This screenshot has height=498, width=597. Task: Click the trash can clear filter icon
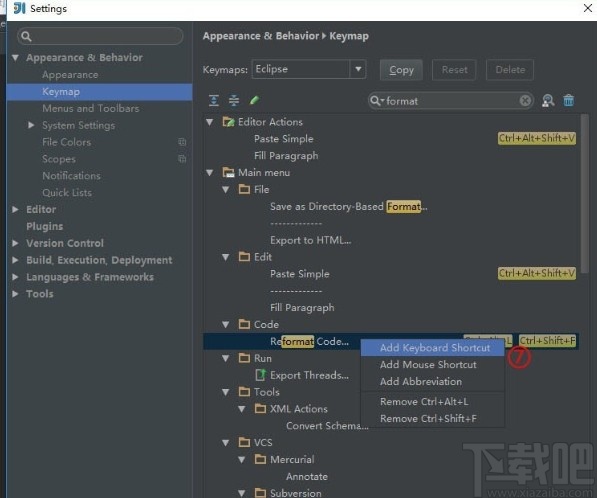pyautogui.click(x=568, y=101)
